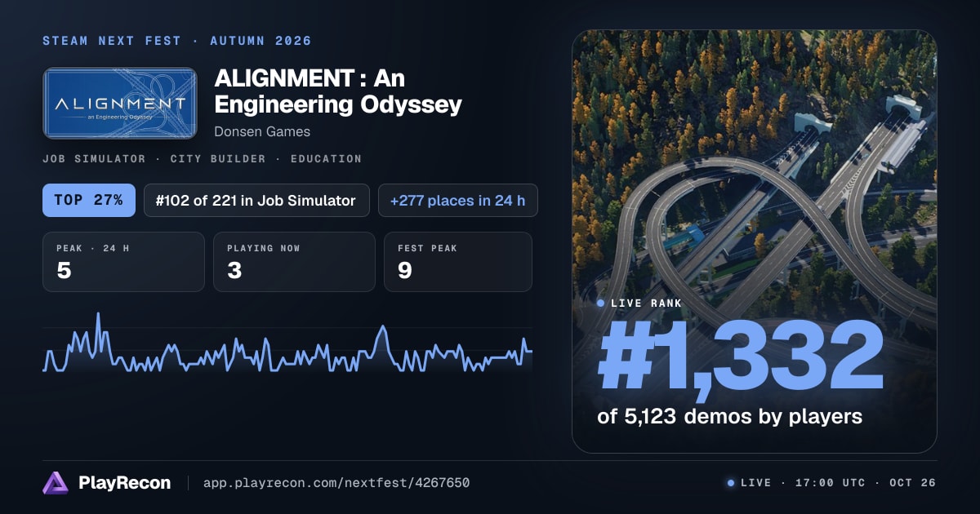Click the developer name Donsen Games
The image size is (980, 514).
coord(262,131)
